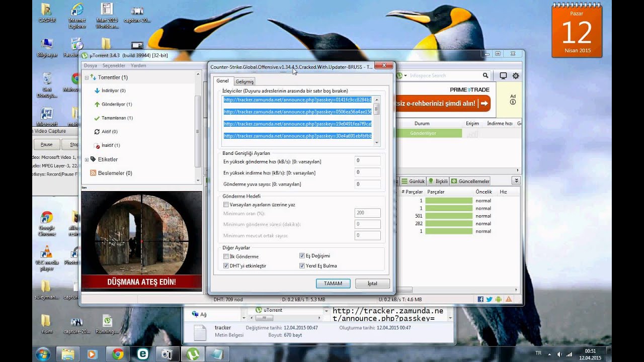This screenshot has height=362, width=644.
Task: Open Chrome from the taskbar
Action: coord(118,354)
